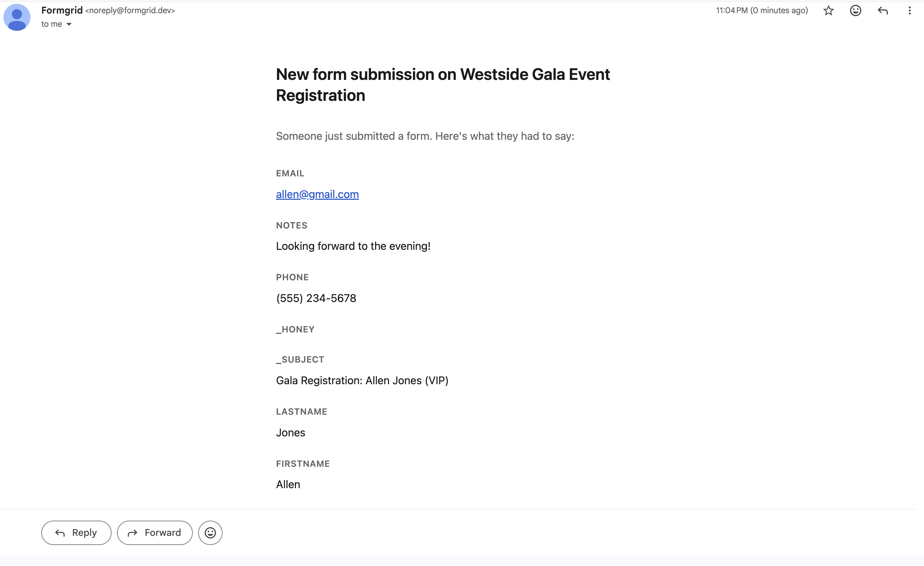The width and height of the screenshot is (924, 566).
Task: Expand recipient details next to "to me"
Action: pyautogui.click(x=69, y=24)
